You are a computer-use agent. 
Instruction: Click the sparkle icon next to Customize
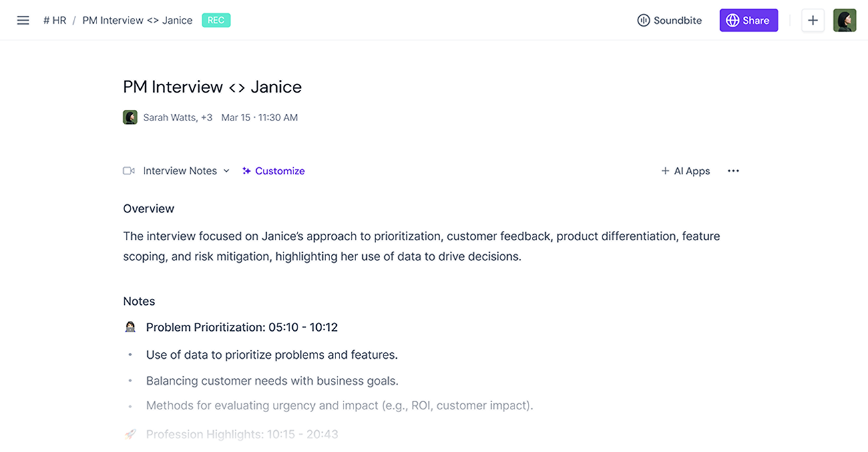coord(247,171)
